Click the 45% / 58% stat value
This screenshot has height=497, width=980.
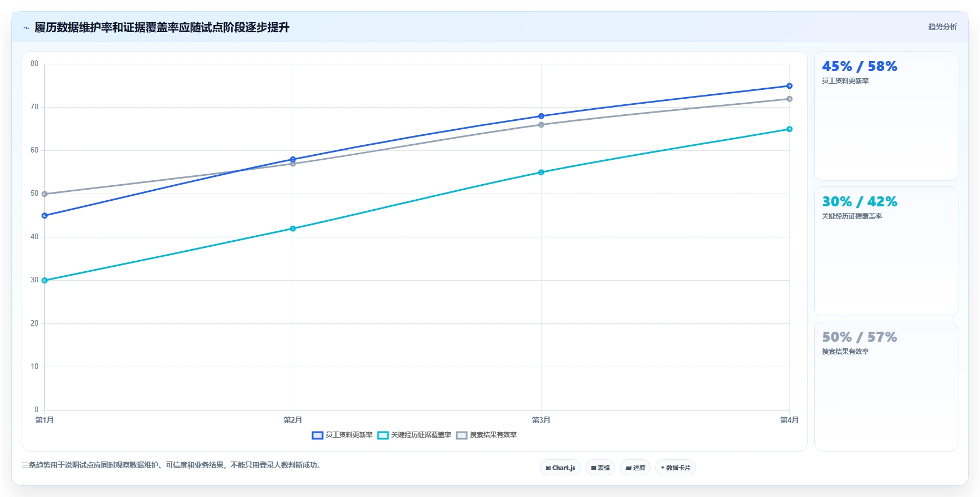(859, 67)
